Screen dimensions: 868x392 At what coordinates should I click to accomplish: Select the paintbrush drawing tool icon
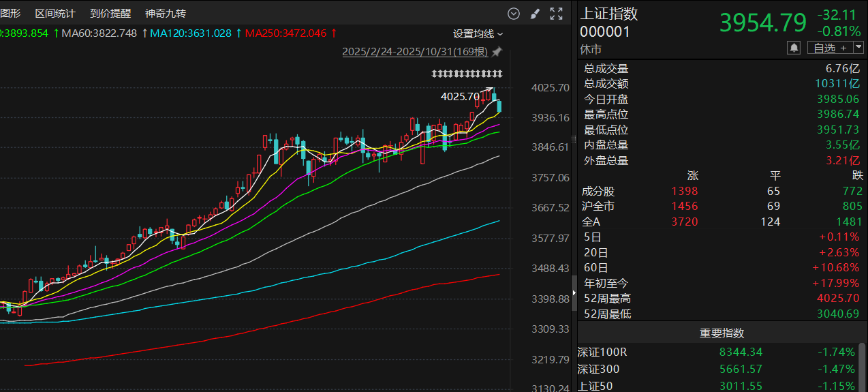(x=535, y=14)
